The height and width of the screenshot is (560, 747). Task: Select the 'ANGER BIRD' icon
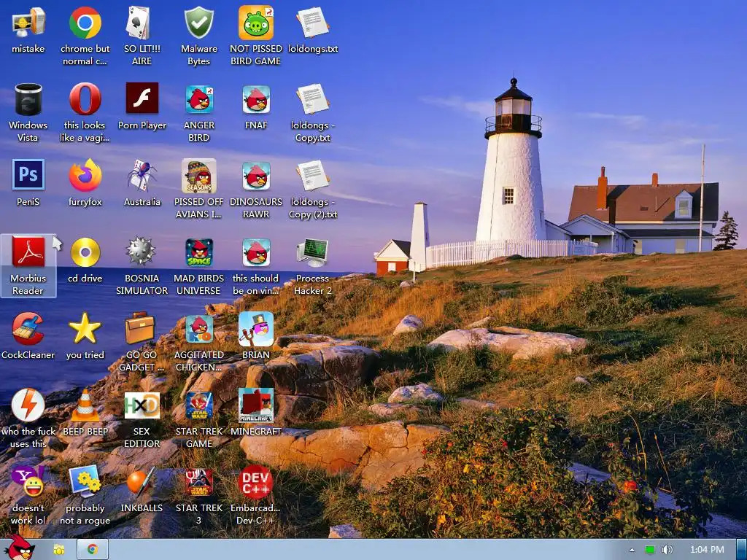(x=198, y=99)
